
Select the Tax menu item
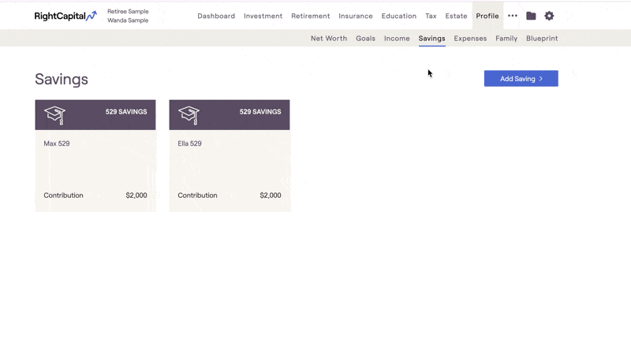coord(431,16)
